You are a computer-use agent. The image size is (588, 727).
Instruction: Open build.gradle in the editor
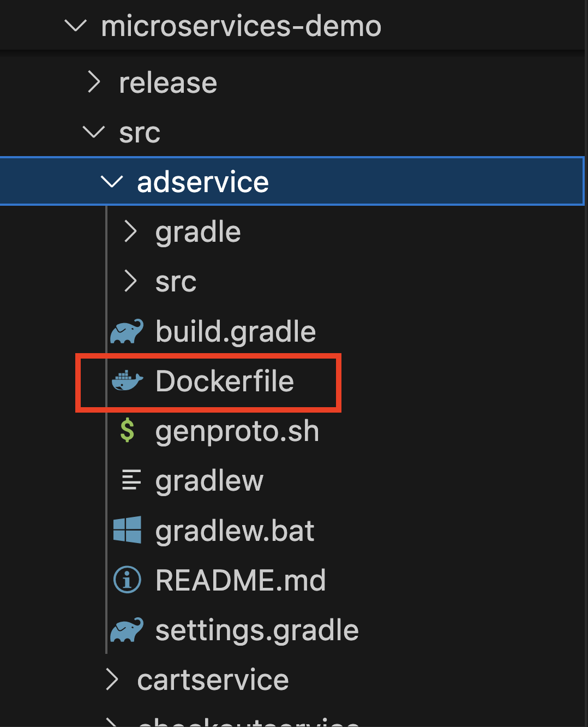coord(235,331)
